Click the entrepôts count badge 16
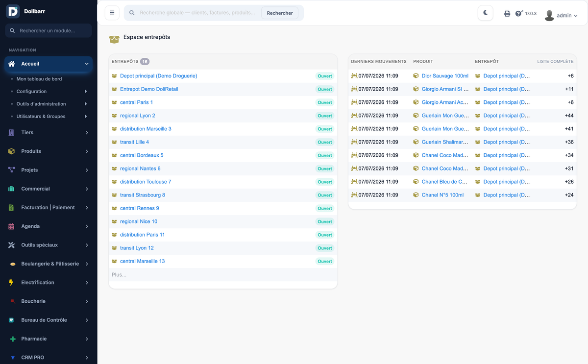 point(145,62)
